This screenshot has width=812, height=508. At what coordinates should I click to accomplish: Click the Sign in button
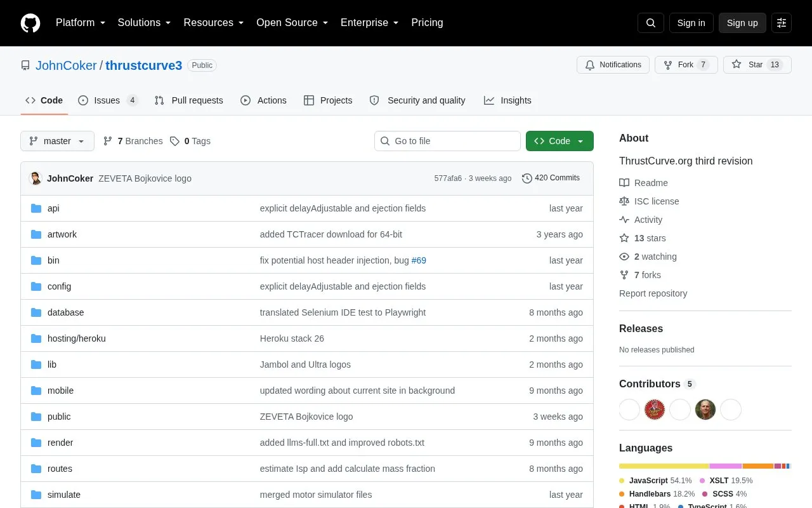click(x=691, y=23)
